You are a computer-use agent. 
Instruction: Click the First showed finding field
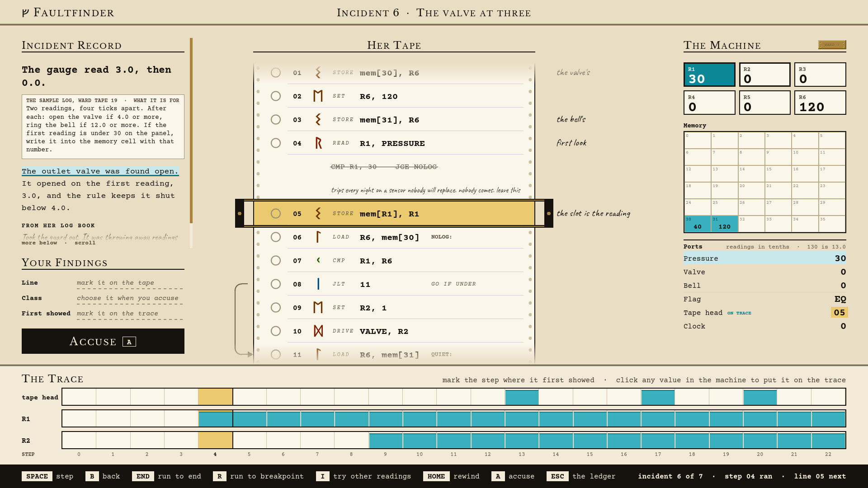[130, 314]
